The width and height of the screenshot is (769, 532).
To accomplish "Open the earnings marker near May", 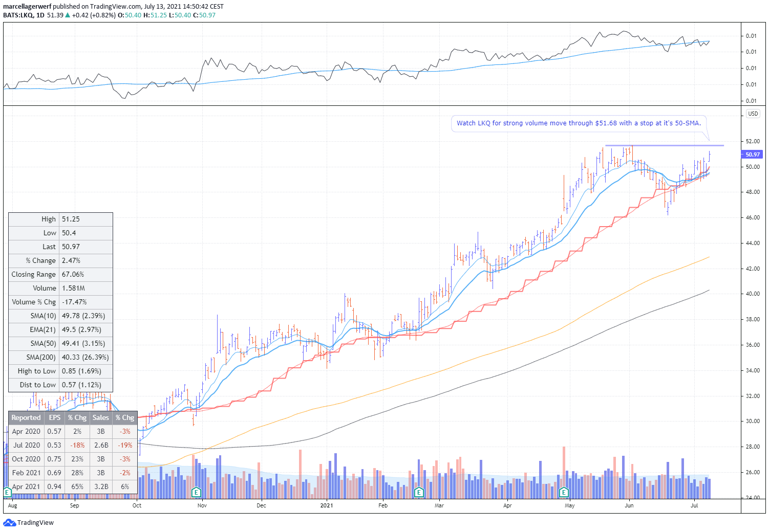I will click(x=564, y=493).
